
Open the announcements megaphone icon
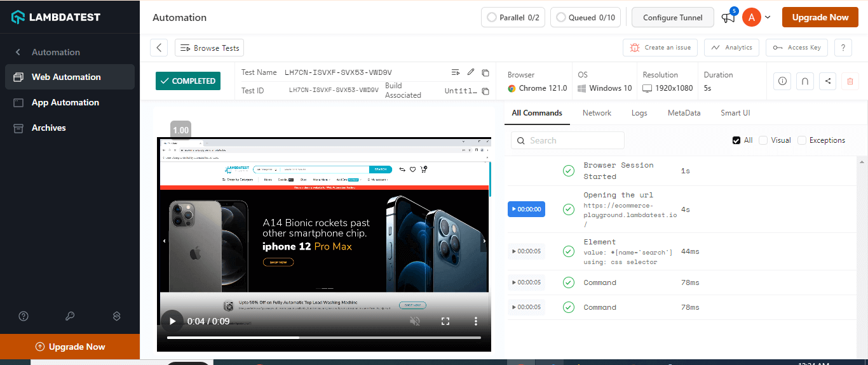point(728,18)
